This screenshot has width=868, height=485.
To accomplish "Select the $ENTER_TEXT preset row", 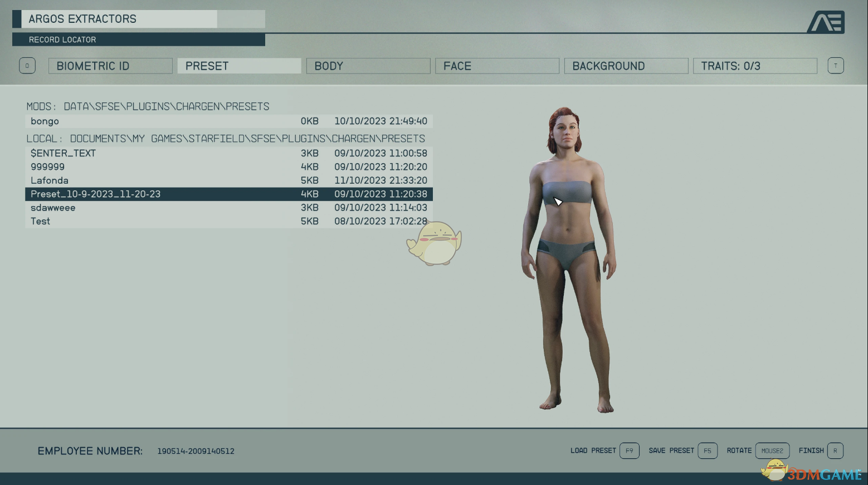I will click(229, 153).
